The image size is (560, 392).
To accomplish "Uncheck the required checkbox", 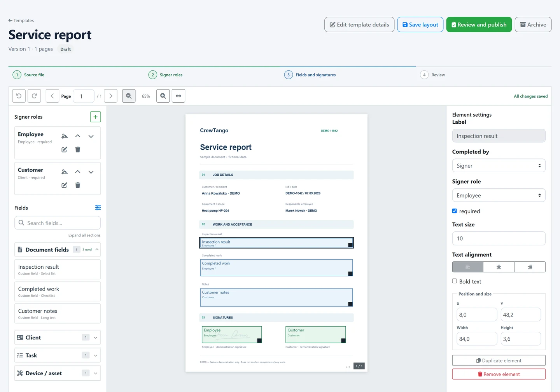I will pos(455,211).
